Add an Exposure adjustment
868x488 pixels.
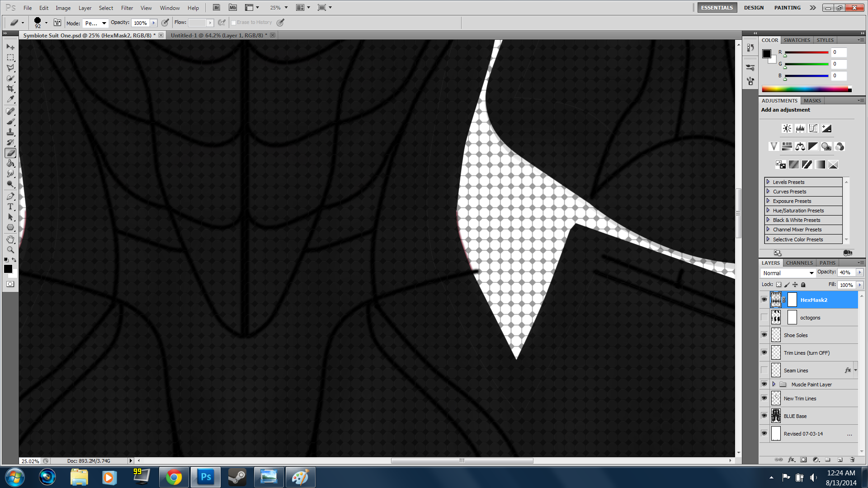click(826, 128)
